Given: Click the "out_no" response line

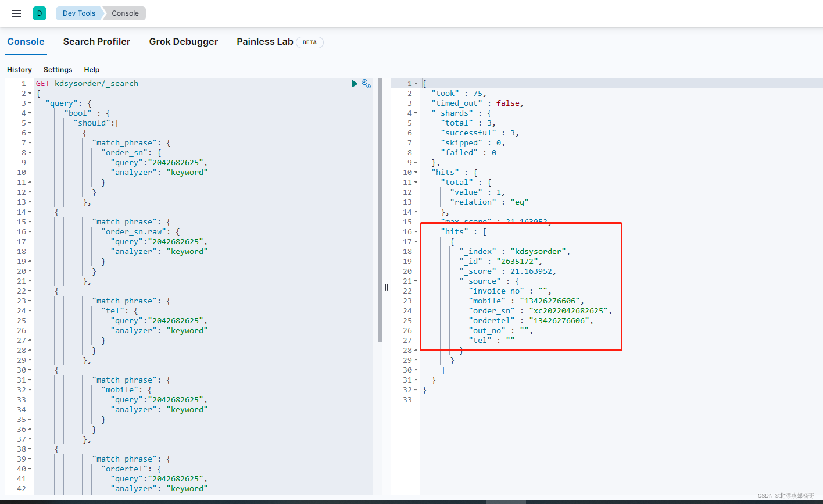Looking at the screenshot, I should pyautogui.click(x=500, y=331).
